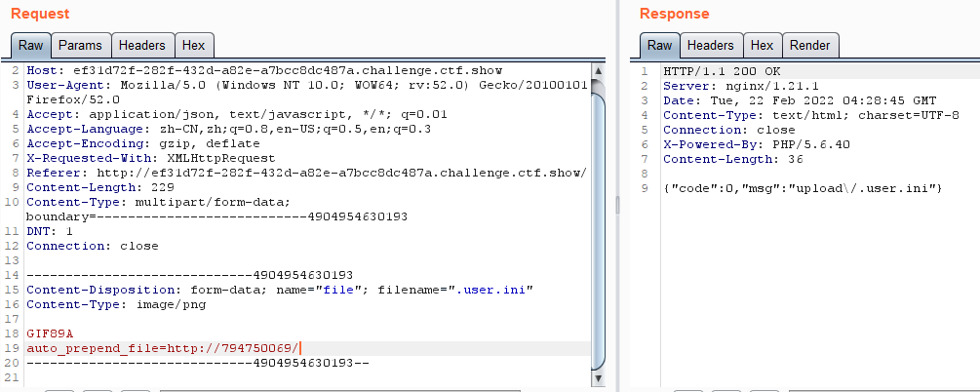The width and height of the screenshot is (980, 392).
Task: Open the Request Hex tab
Action: tap(194, 46)
